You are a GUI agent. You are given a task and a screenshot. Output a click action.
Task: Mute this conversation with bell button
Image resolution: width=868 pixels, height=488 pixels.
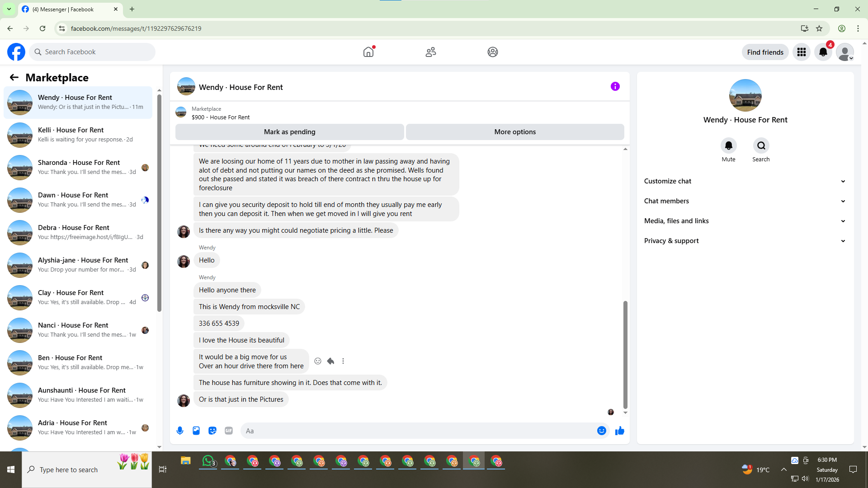pyautogui.click(x=728, y=145)
